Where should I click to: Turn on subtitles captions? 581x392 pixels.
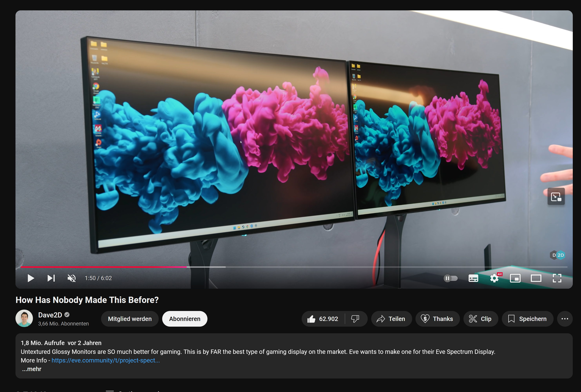pos(473,278)
